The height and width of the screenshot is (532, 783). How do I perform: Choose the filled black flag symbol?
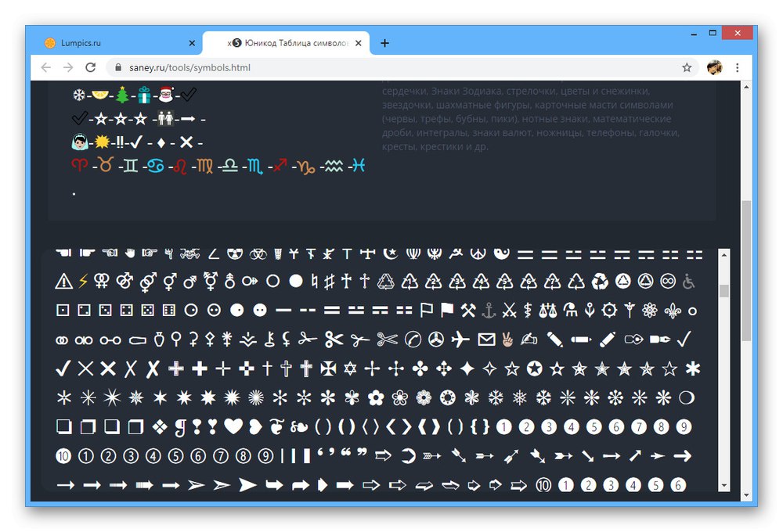tap(447, 310)
